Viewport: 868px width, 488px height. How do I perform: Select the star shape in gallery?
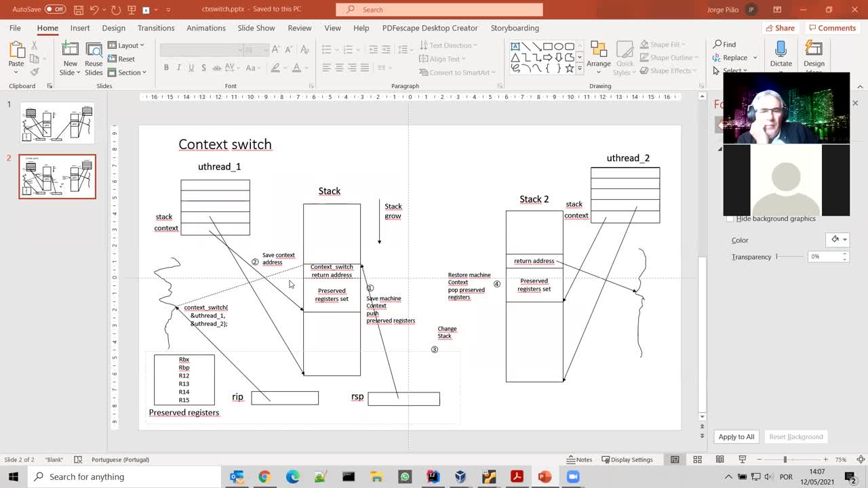[570, 68]
